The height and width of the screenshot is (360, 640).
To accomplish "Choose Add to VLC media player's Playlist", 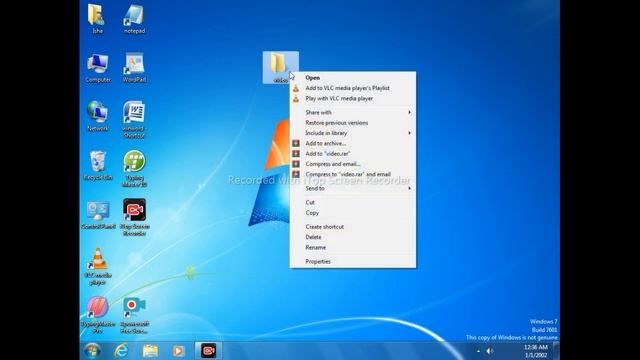I will click(x=353, y=88).
